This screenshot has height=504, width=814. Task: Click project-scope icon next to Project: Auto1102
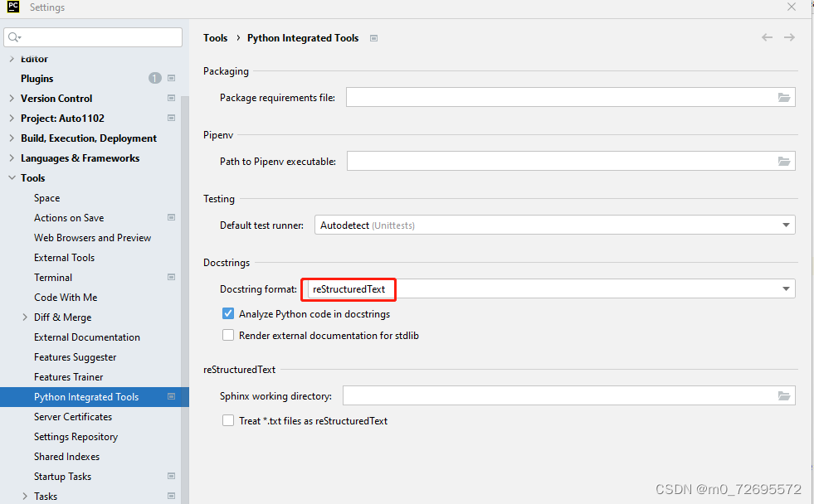click(x=171, y=119)
